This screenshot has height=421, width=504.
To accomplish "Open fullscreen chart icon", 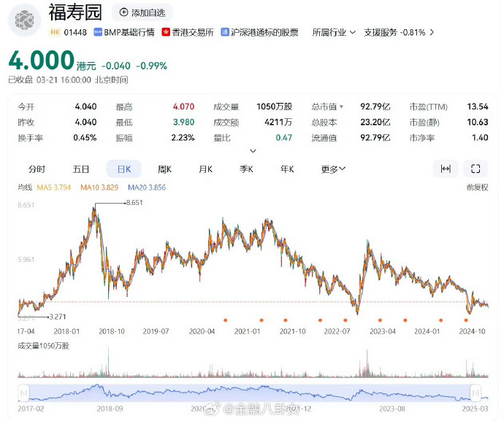I will (476, 169).
